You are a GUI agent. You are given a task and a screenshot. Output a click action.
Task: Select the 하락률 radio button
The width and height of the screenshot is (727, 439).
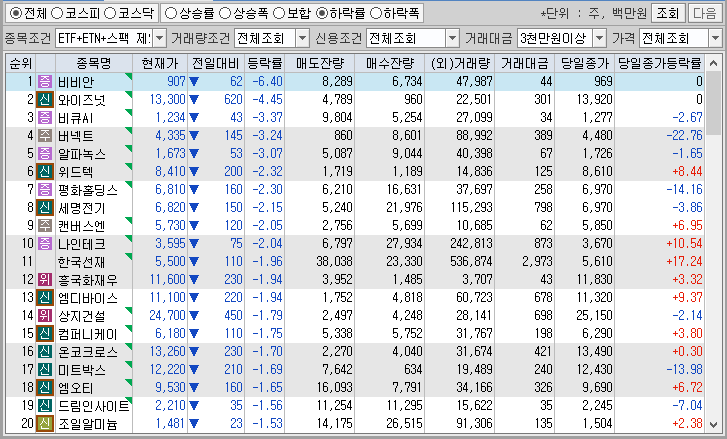321,13
